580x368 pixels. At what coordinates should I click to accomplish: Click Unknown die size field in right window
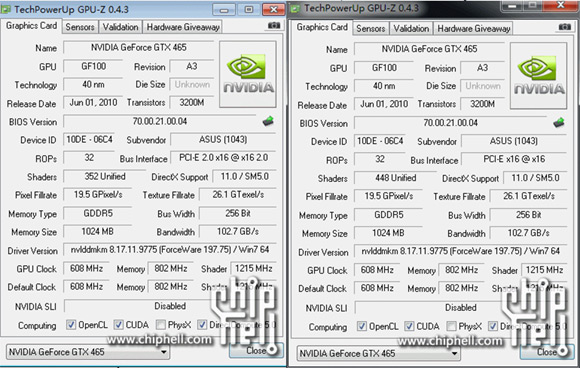click(482, 86)
